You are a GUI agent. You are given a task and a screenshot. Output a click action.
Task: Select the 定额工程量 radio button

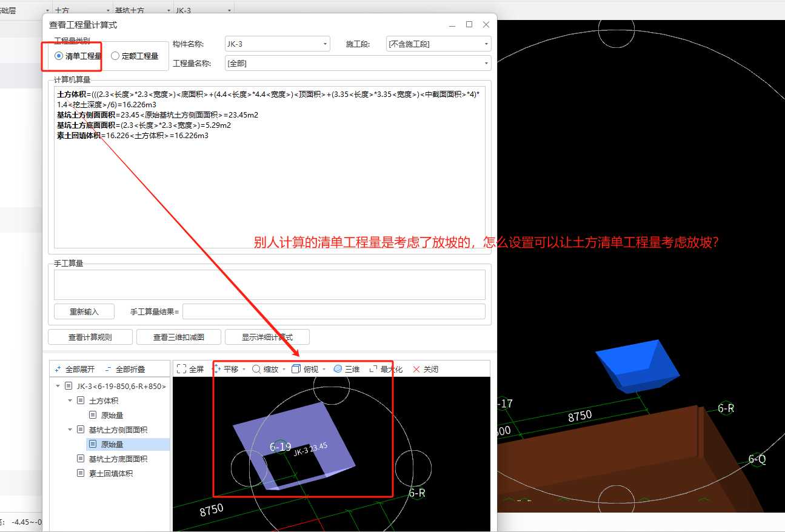[115, 56]
